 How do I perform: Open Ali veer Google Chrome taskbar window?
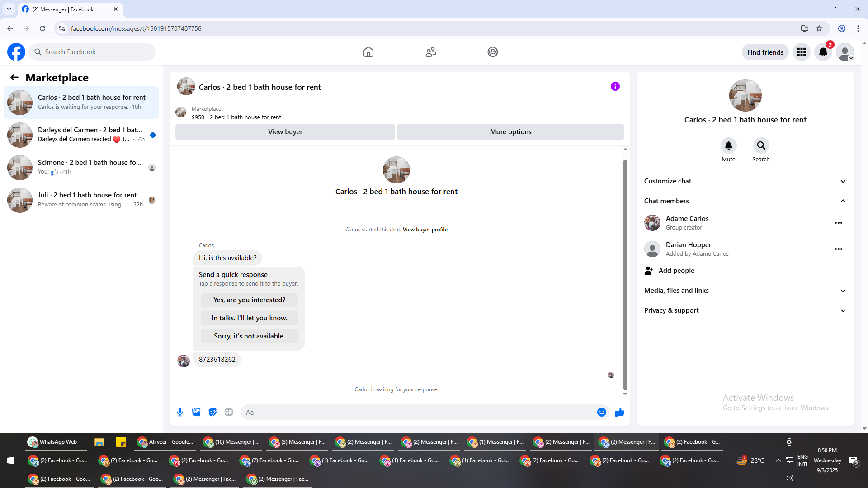pos(165,442)
